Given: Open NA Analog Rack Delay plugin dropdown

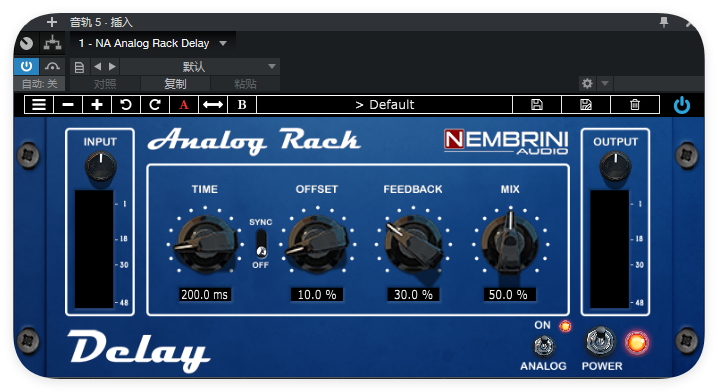Looking at the screenshot, I should [x=152, y=43].
